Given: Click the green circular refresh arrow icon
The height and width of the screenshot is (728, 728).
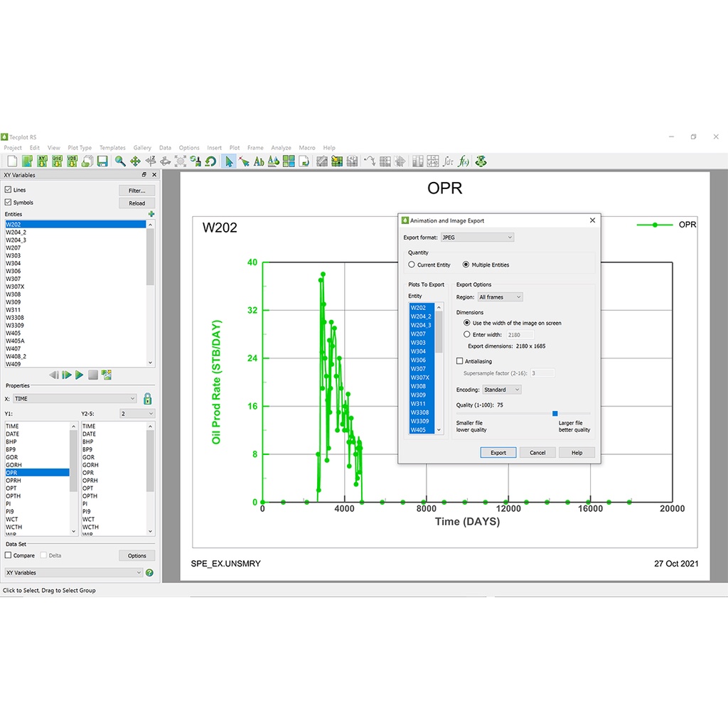Looking at the screenshot, I should tap(210, 161).
